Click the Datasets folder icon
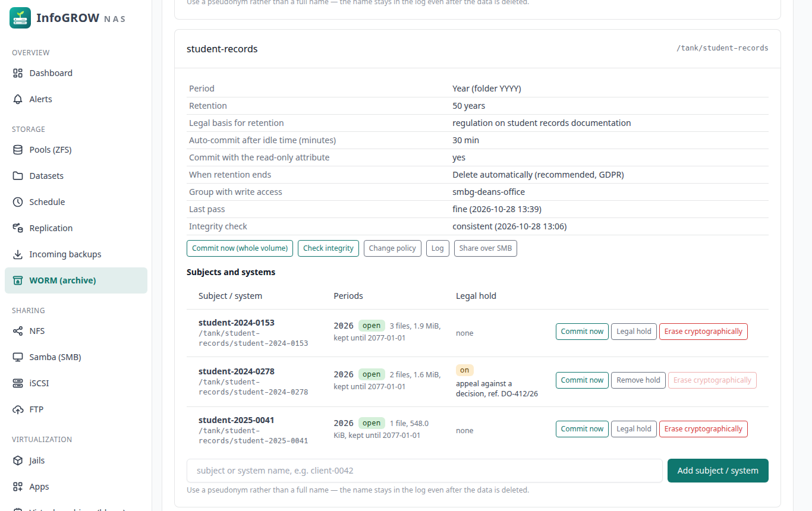 (18, 176)
